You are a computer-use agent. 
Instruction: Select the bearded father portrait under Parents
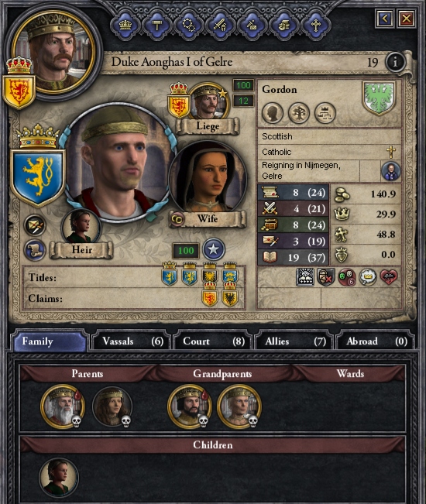click(x=63, y=407)
